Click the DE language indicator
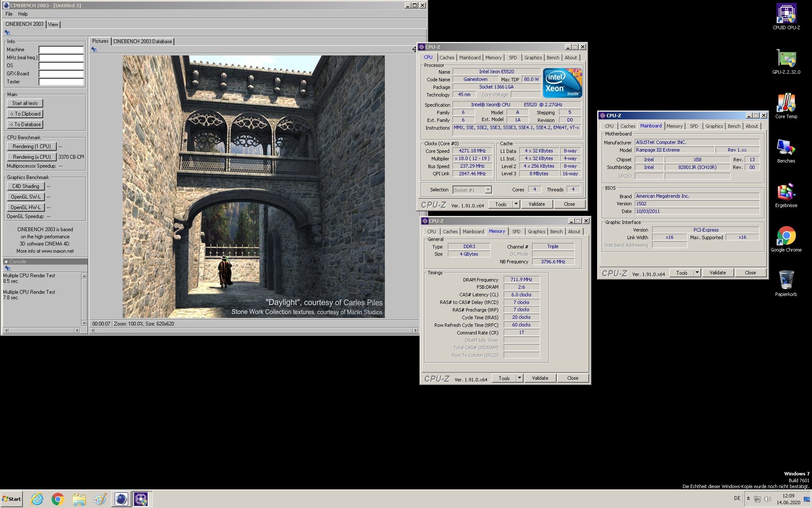The width and height of the screenshot is (812, 508). [x=737, y=498]
